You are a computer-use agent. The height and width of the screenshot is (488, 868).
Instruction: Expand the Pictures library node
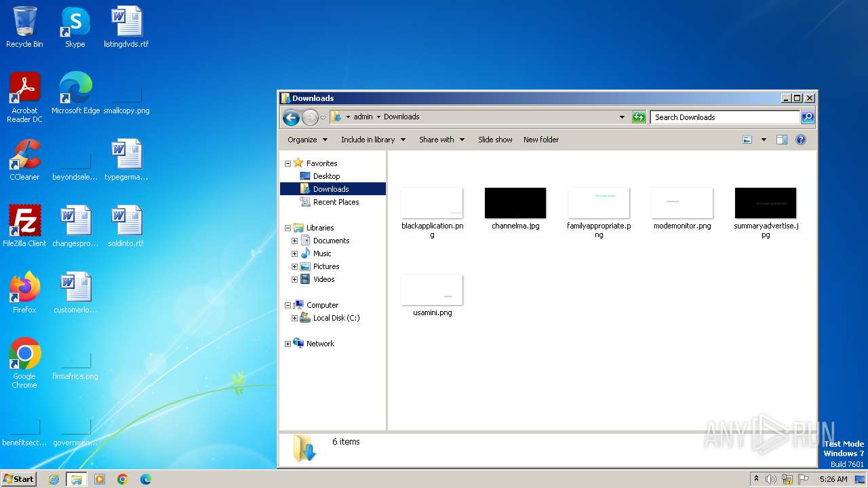click(295, 266)
